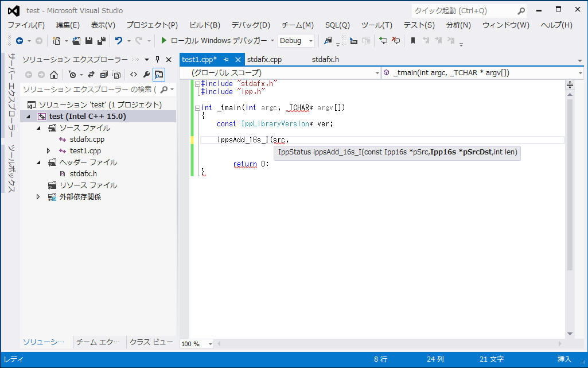Comment out selected lines icon
Viewport: 588px width, 368px height.
pos(383,41)
